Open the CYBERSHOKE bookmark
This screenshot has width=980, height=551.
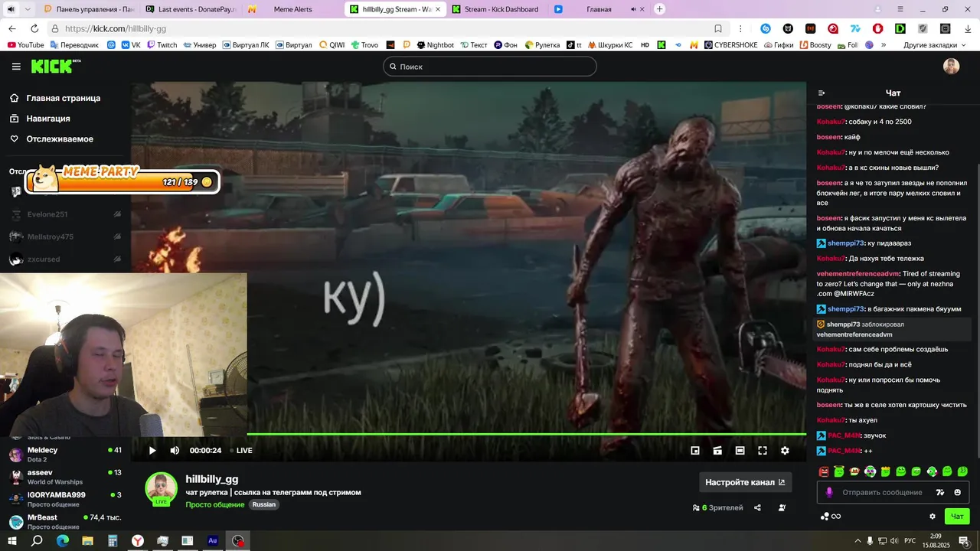(730, 45)
